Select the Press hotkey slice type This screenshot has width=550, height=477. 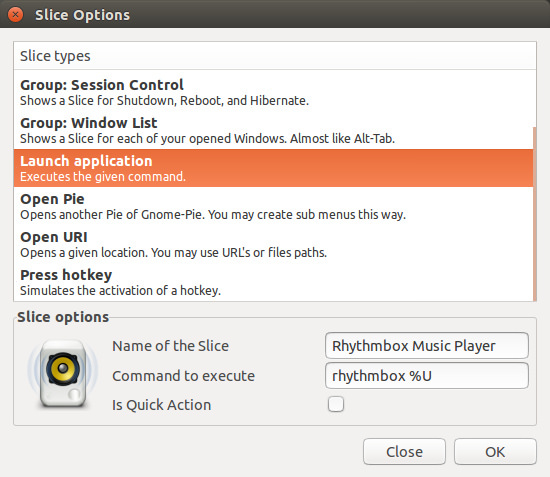(273, 282)
